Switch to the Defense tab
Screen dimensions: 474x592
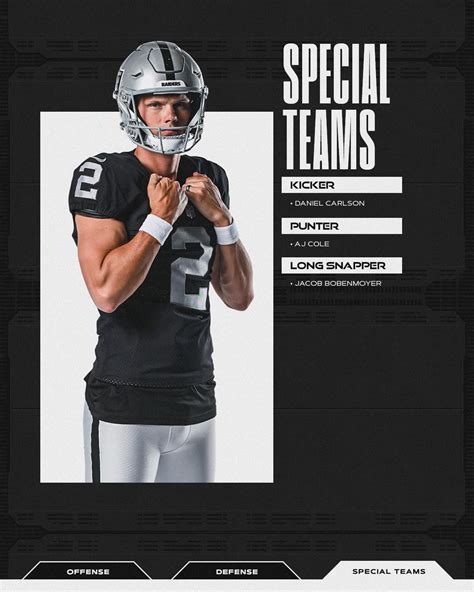(x=237, y=572)
